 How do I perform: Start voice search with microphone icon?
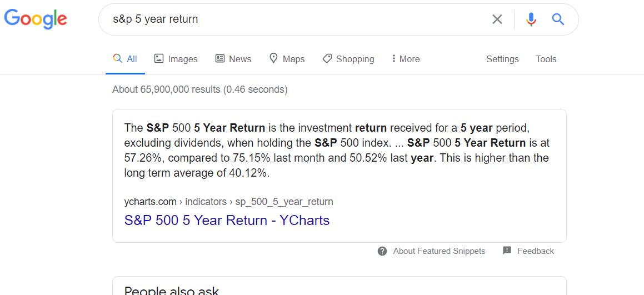pos(531,19)
